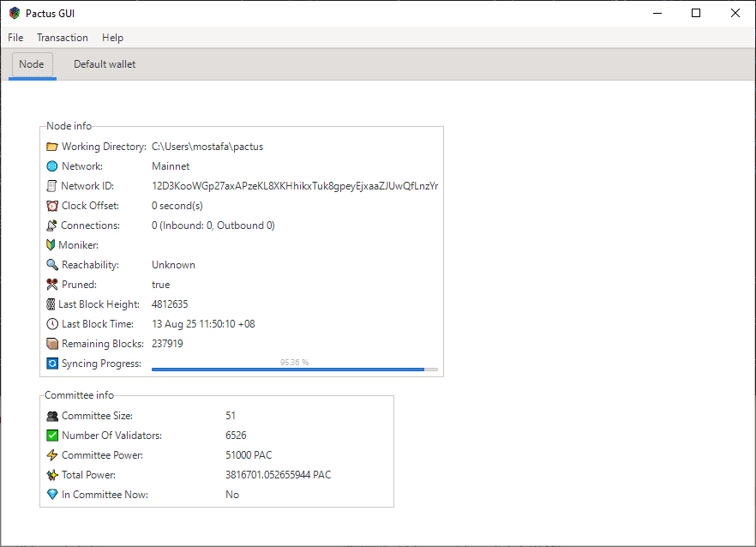Click the committee size value 51
The width and height of the screenshot is (756, 547).
[x=231, y=416]
